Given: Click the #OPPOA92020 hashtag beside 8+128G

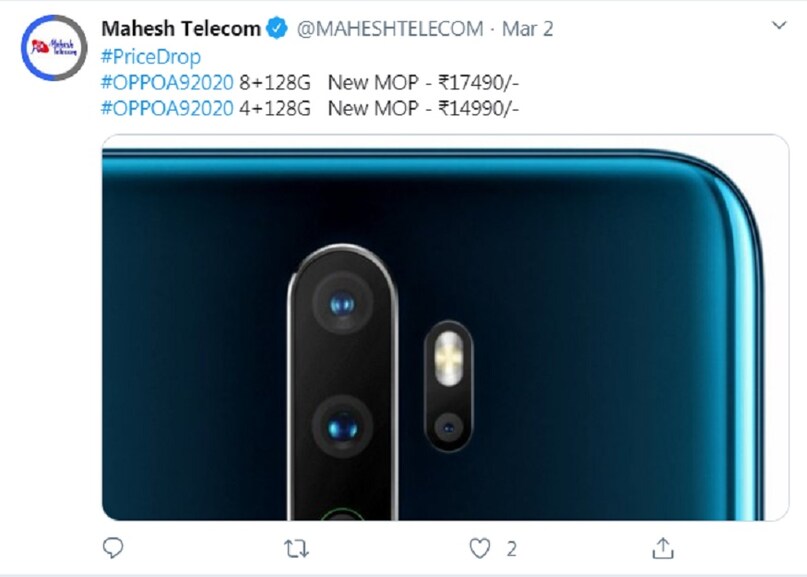Looking at the screenshot, I should coord(168,82).
